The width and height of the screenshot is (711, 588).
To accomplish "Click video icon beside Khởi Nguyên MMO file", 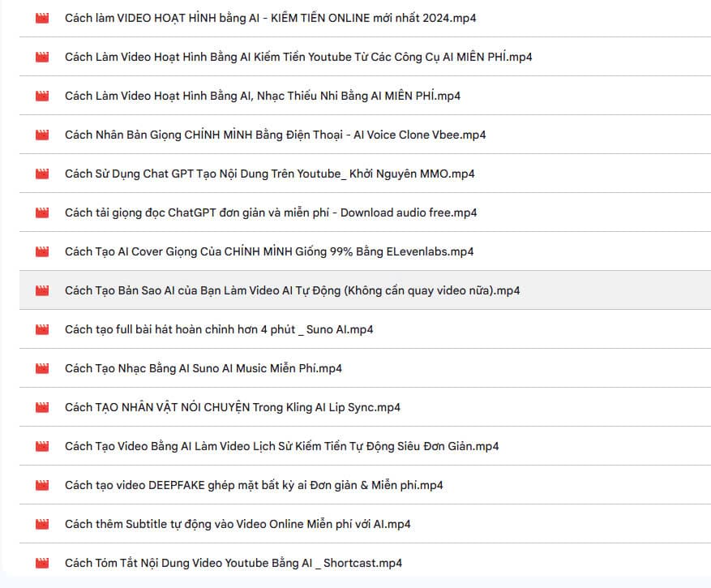I will [x=42, y=174].
